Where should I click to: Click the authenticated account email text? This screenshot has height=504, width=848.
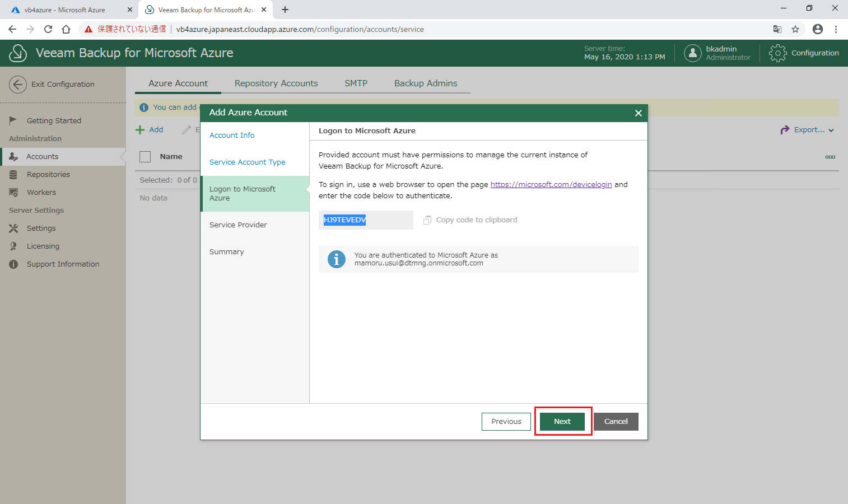(x=419, y=263)
